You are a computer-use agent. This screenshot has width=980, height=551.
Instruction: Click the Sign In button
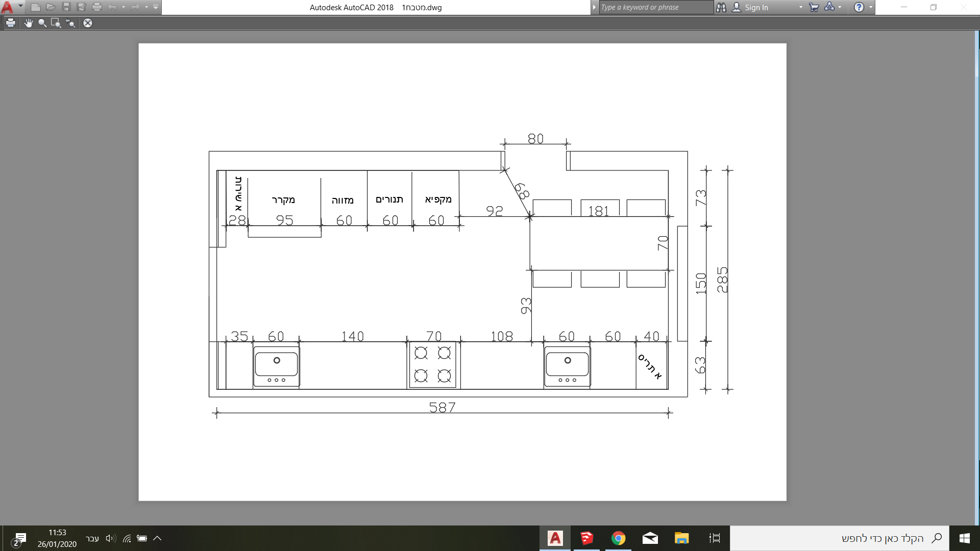[x=756, y=7]
